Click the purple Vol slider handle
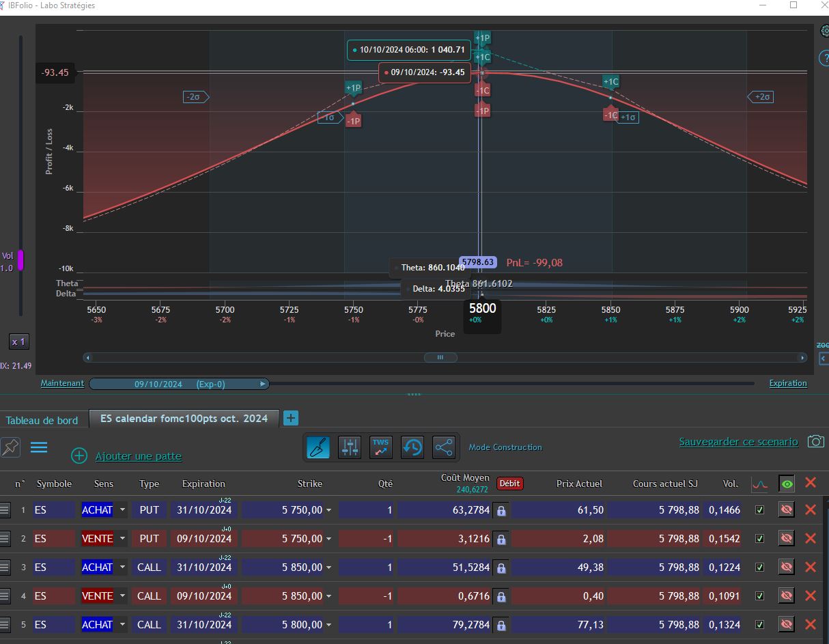 (x=20, y=260)
